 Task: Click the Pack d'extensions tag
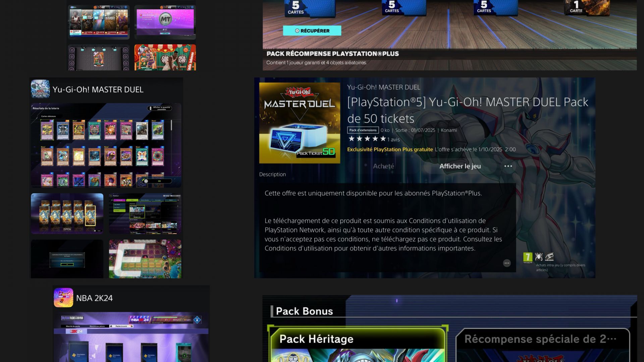point(363,130)
